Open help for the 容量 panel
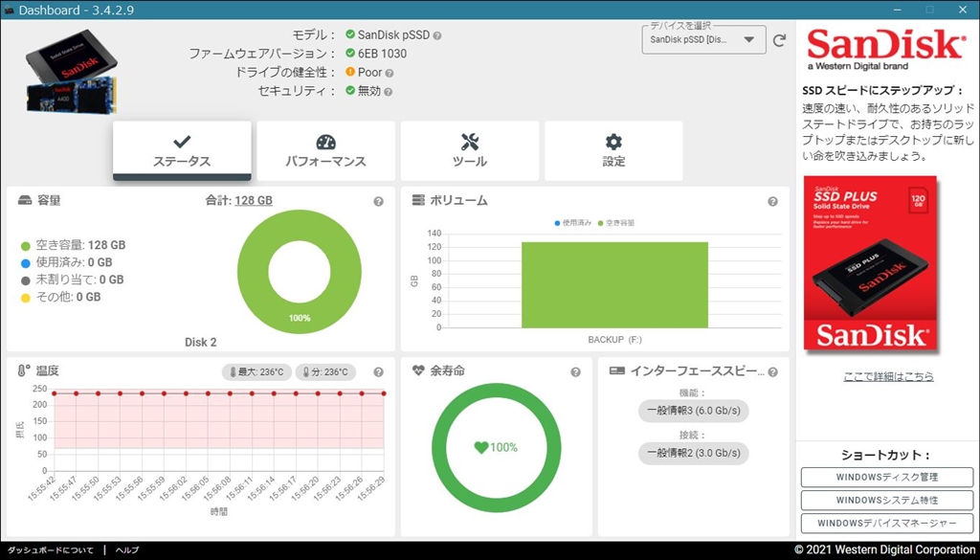 click(378, 202)
